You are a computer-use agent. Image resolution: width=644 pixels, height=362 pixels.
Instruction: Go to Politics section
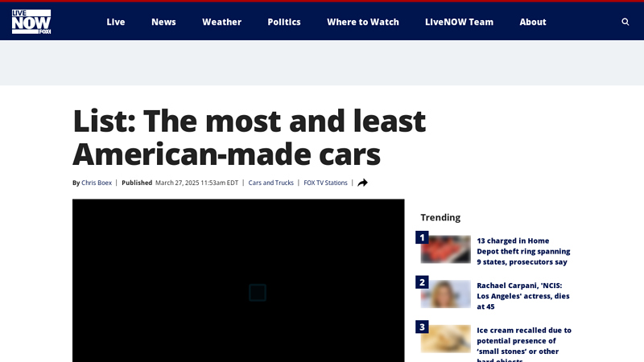[x=284, y=22]
